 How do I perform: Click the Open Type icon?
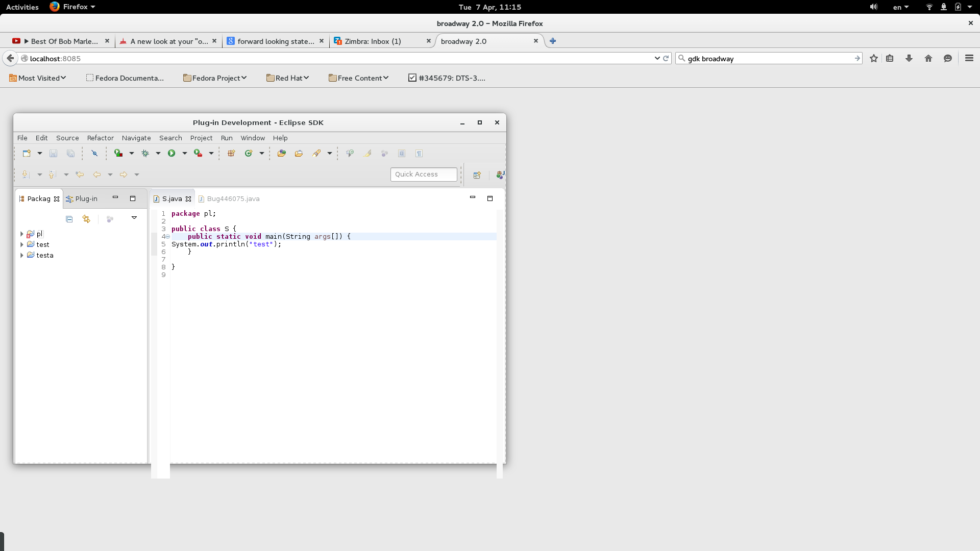281,153
